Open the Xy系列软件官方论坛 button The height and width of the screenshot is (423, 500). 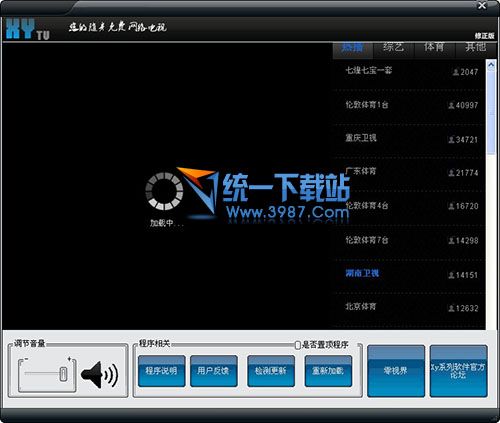tap(459, 371)
